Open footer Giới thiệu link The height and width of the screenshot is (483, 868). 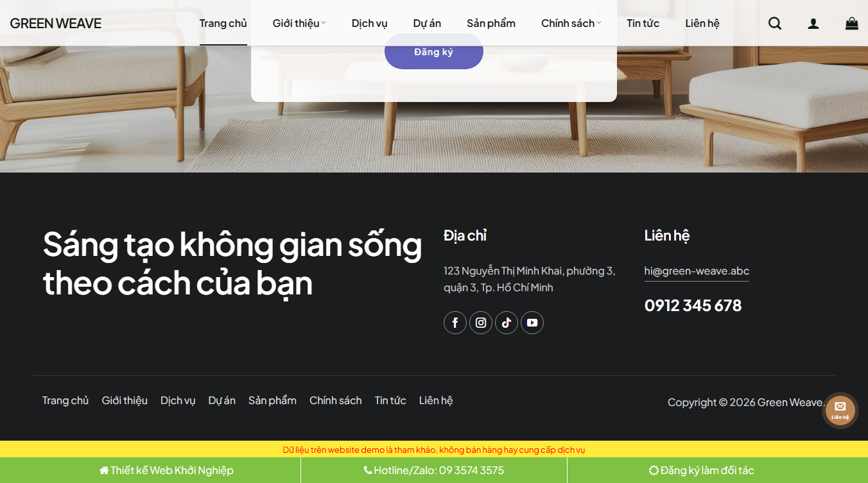pos(125,400)
